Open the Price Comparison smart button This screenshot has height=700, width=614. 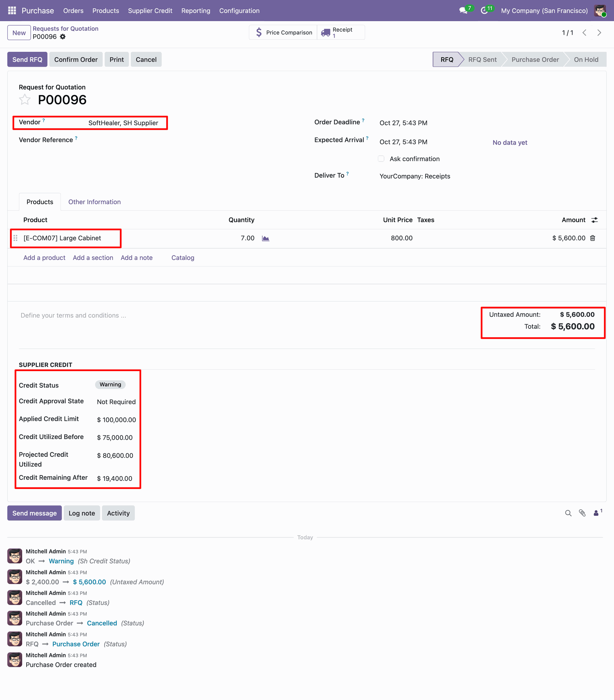coord(283,32)
